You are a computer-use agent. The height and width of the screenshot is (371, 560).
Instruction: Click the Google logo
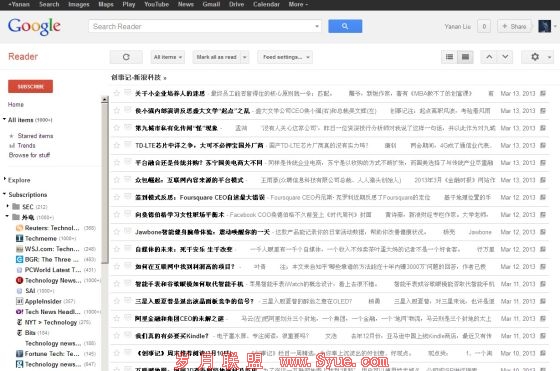tap(34, 27)
